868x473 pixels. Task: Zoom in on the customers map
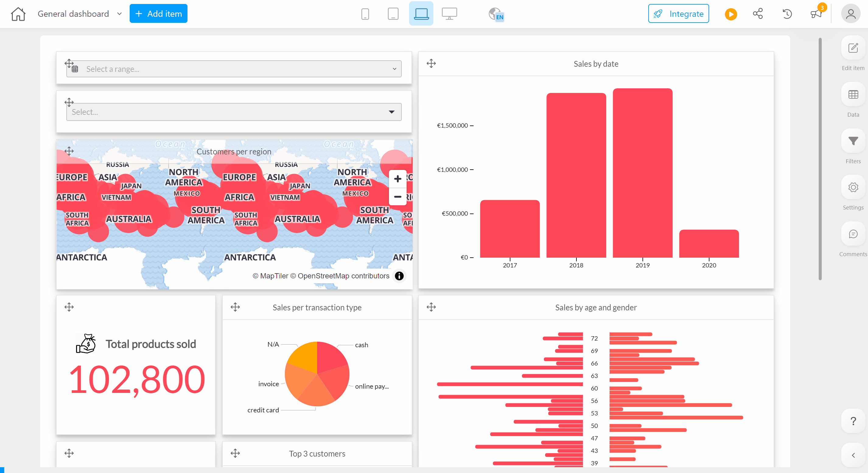(397, 179)
